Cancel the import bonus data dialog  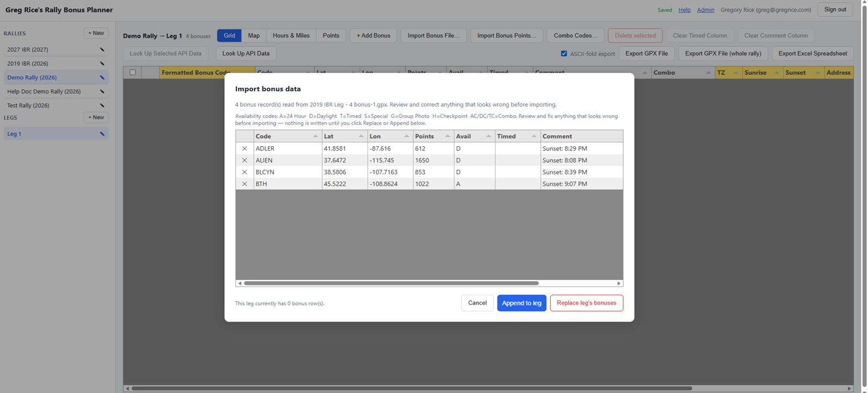(x=477, y=303)
